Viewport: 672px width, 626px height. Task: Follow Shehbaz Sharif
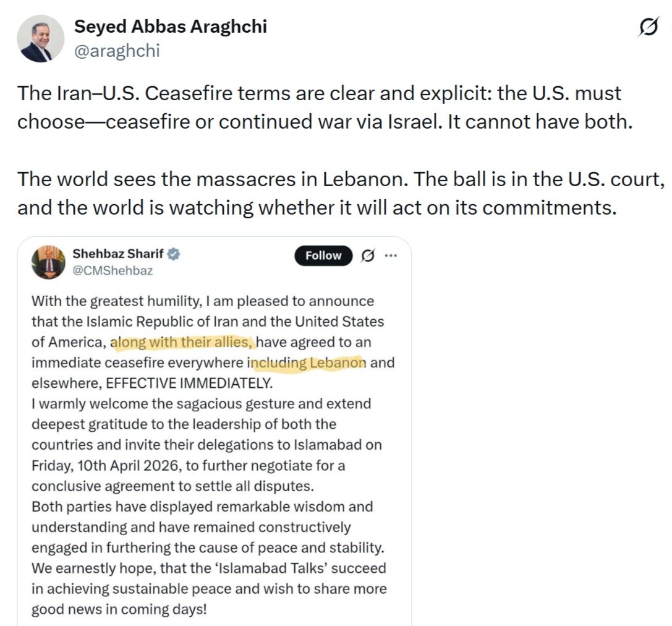[323, 255]
